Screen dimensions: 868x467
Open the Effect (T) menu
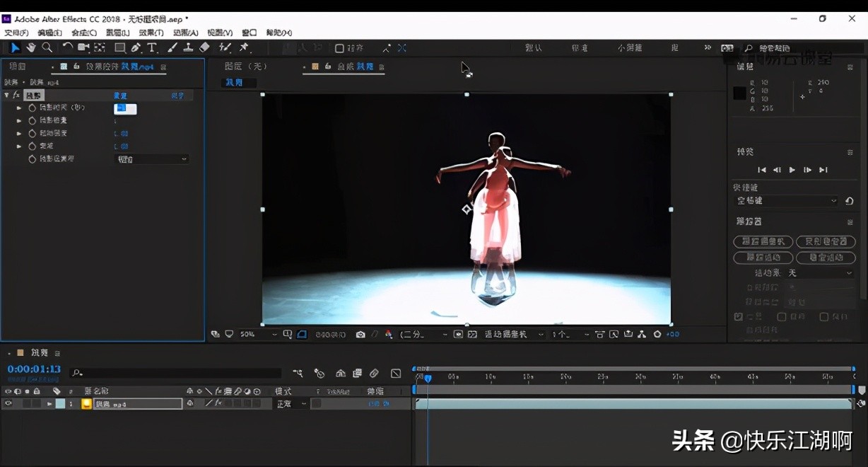click(x=151, y=33)
